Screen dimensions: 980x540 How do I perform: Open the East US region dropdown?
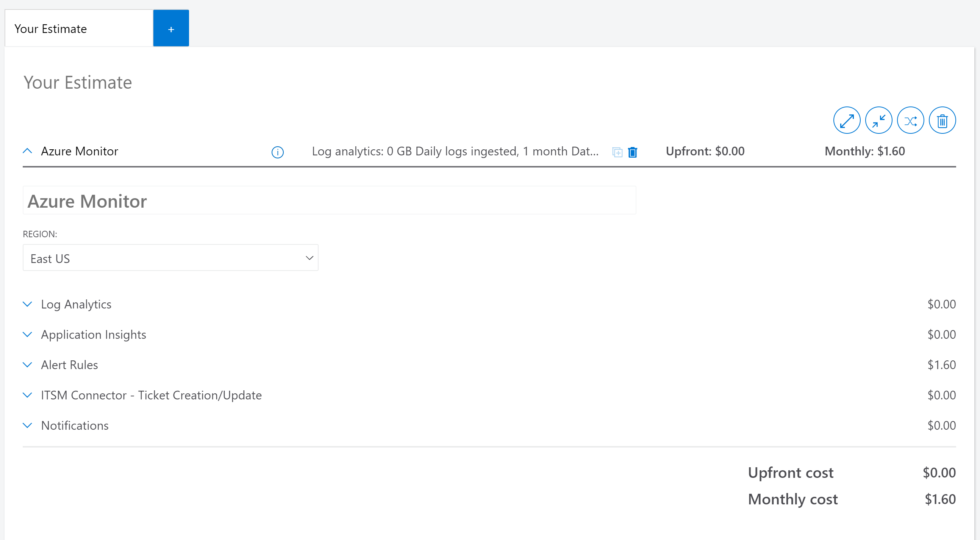[x=170, y=258]
